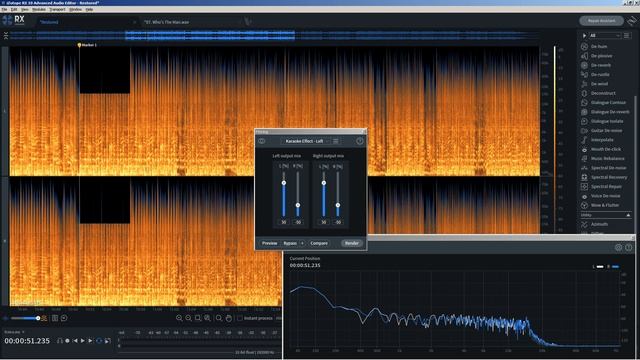This screenshot has height=360, width=640.
Task: Open the De-reverb module
Action: (601, 65)
